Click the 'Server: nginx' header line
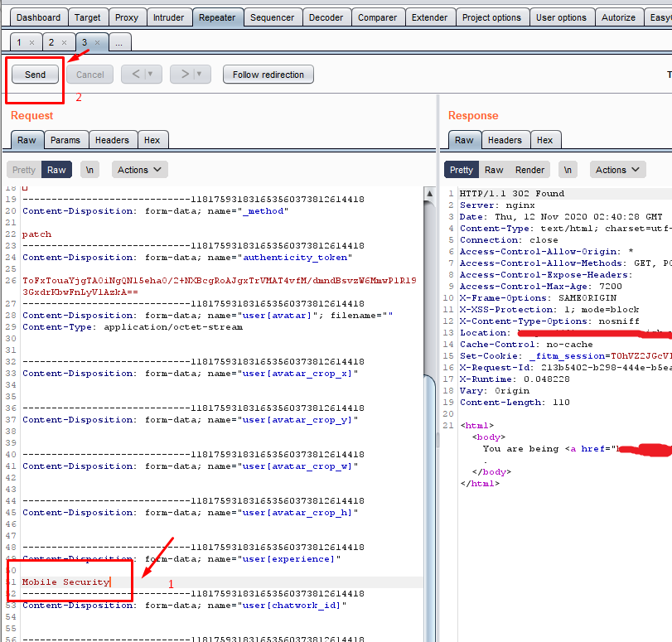The width and height of the screenshot is (672, 642). tap(497, 205)
